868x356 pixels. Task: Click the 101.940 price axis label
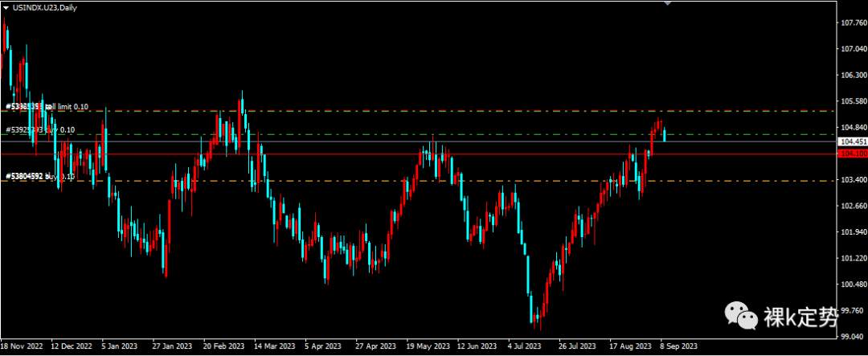(853, 232)
